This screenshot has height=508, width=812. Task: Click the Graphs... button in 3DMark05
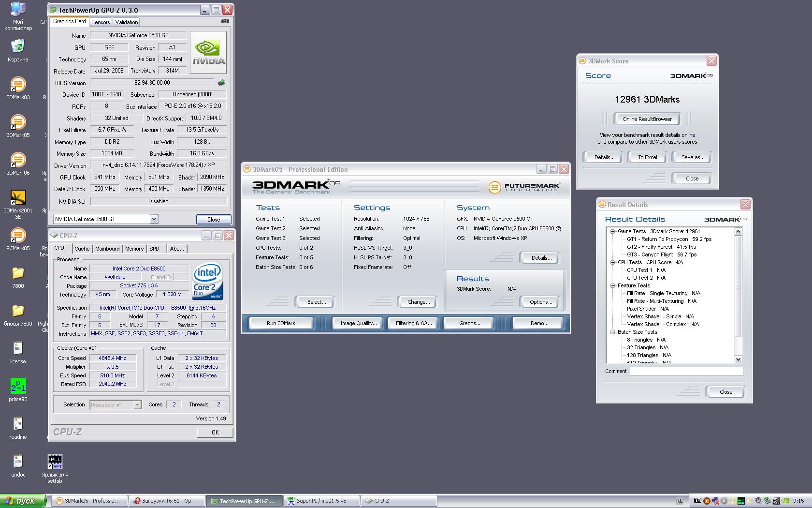coord(469,323)
